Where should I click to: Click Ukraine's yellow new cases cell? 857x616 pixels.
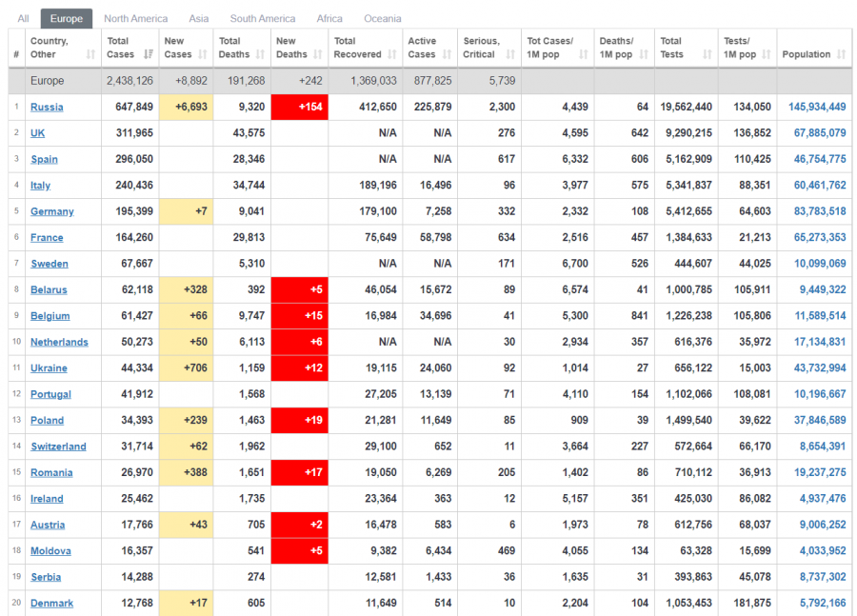coord(186,368)
